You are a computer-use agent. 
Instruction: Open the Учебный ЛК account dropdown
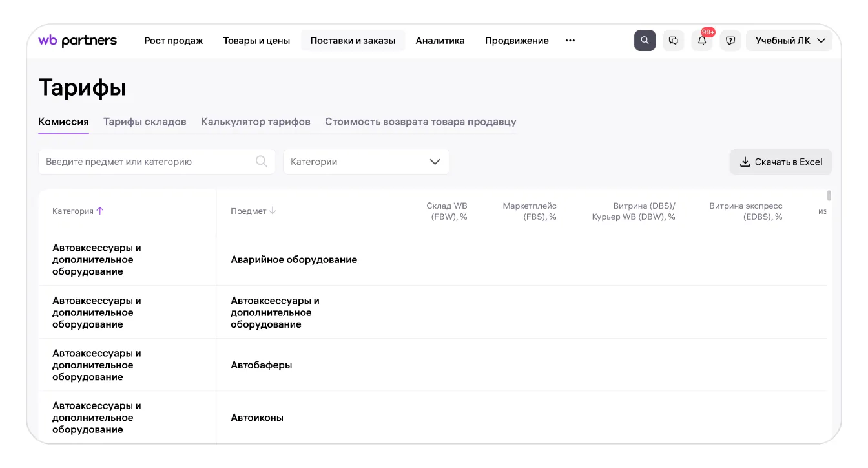789,41
